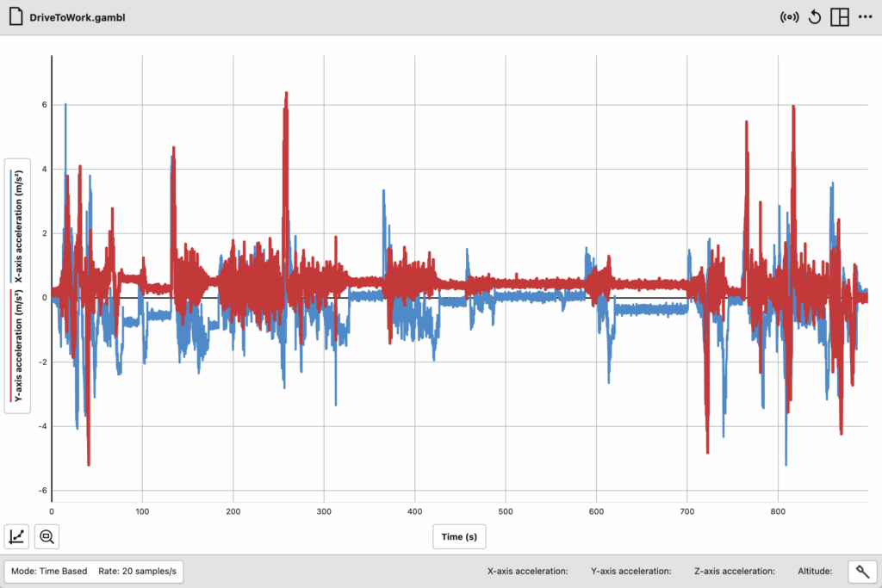The width and height of the screenshot is (882, 588).
Task: Open the DriveToWork.gambl file title
Action: point(77,17)
